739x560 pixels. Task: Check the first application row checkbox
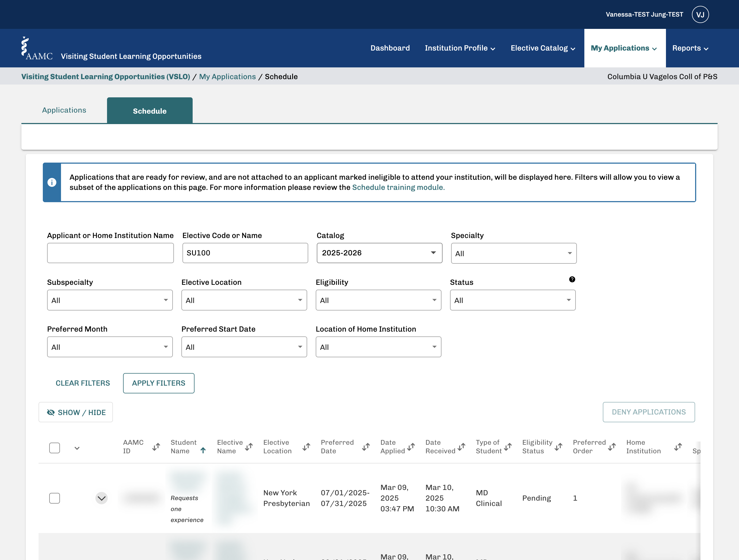[x=55, y=498]
